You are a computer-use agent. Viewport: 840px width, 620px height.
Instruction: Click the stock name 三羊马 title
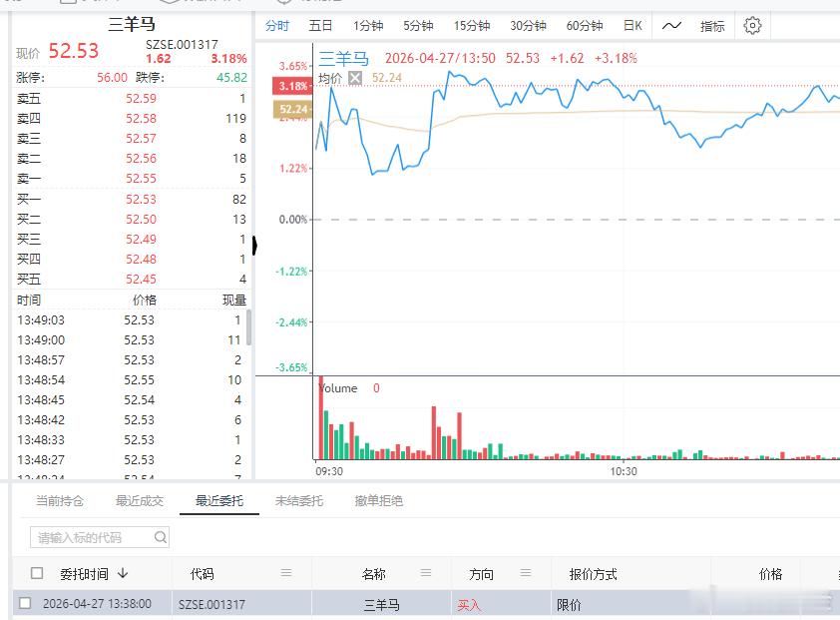tap(132, 24)
